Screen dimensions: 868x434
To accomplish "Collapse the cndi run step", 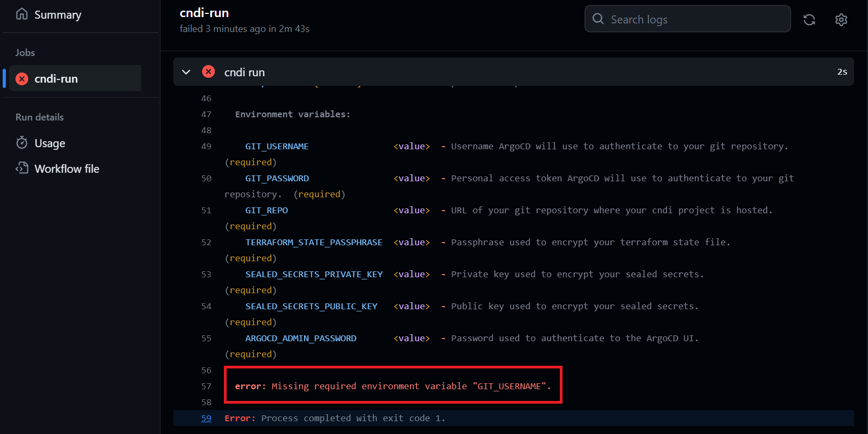I will pos(186,72).
